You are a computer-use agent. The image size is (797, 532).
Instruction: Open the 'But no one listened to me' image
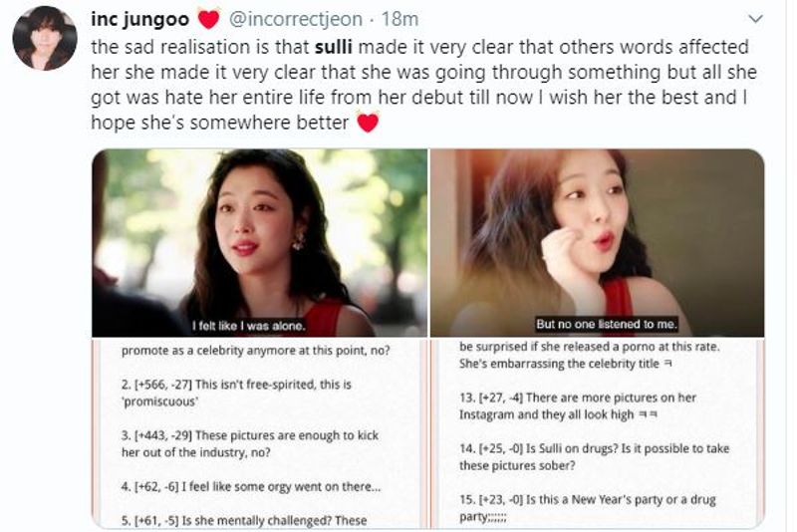click(597, 243)
